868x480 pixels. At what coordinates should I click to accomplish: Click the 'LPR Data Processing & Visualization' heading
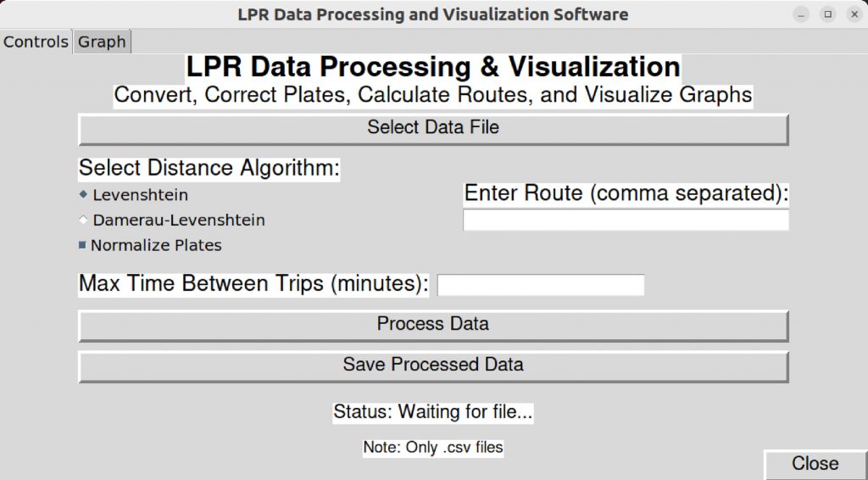(x=433, y=67)
